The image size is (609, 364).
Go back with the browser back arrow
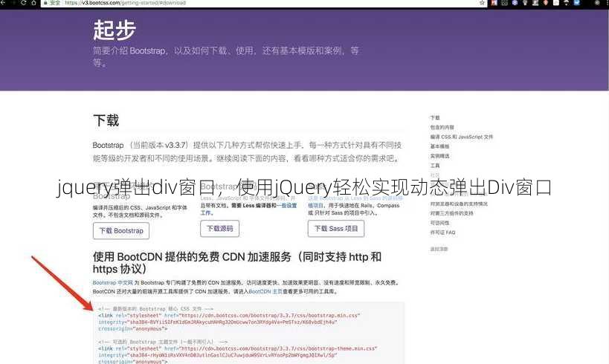[3, 2]
